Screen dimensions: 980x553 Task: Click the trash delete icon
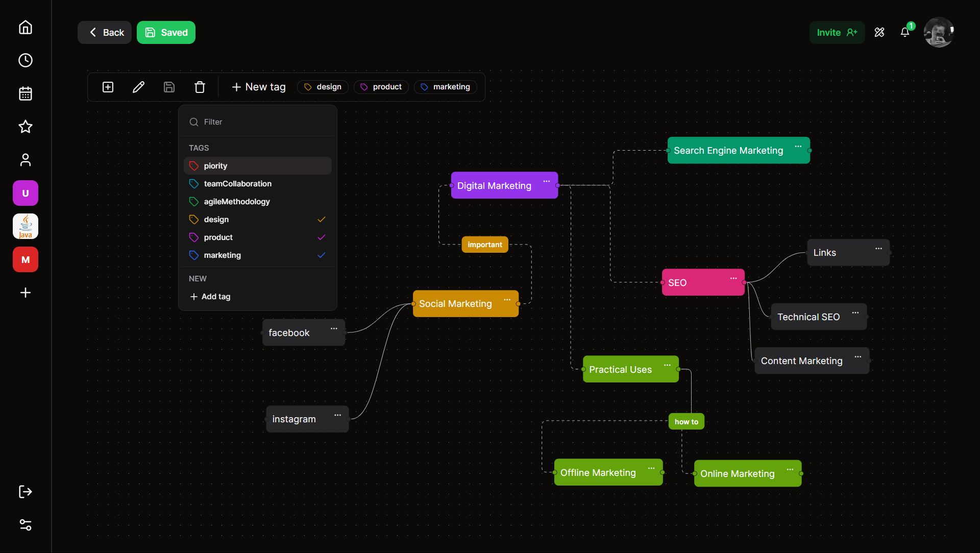[200, 87]
